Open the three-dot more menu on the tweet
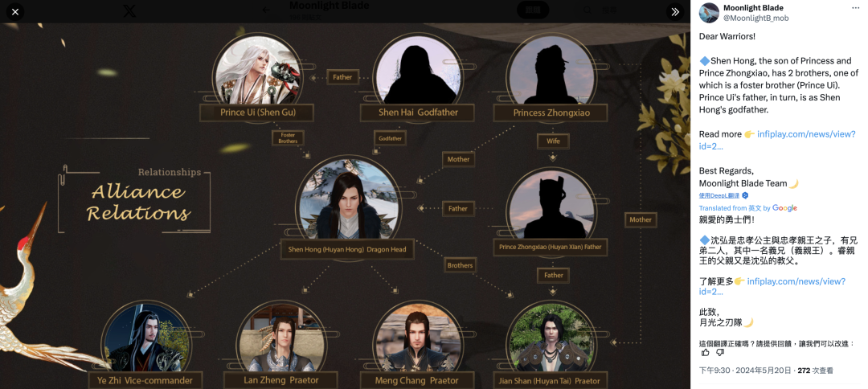Viewport: 868px width, 389px height. coord(856,8)
